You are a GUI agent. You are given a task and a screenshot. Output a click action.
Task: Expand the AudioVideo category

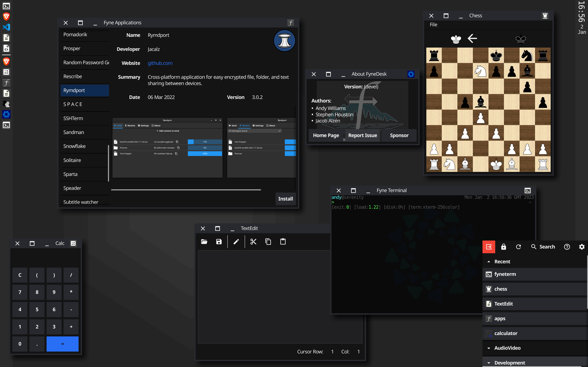point(489,348)
